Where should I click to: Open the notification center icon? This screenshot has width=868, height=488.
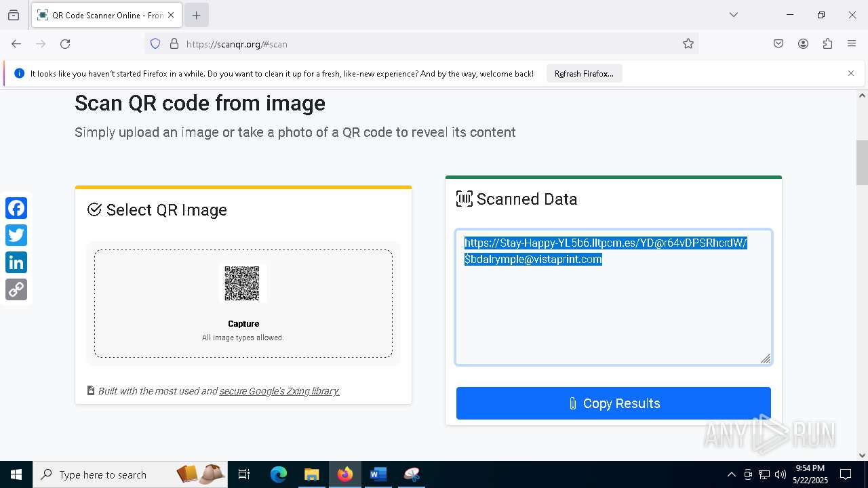(846, 474)
